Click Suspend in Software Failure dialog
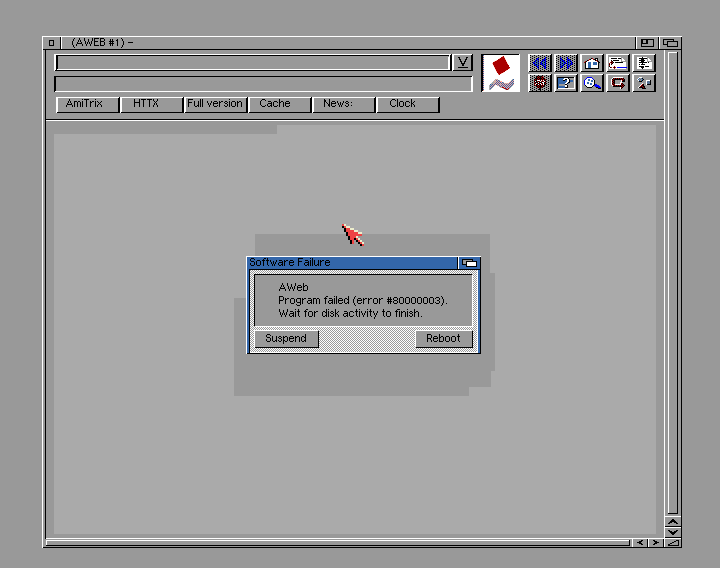 click(286, 339)
